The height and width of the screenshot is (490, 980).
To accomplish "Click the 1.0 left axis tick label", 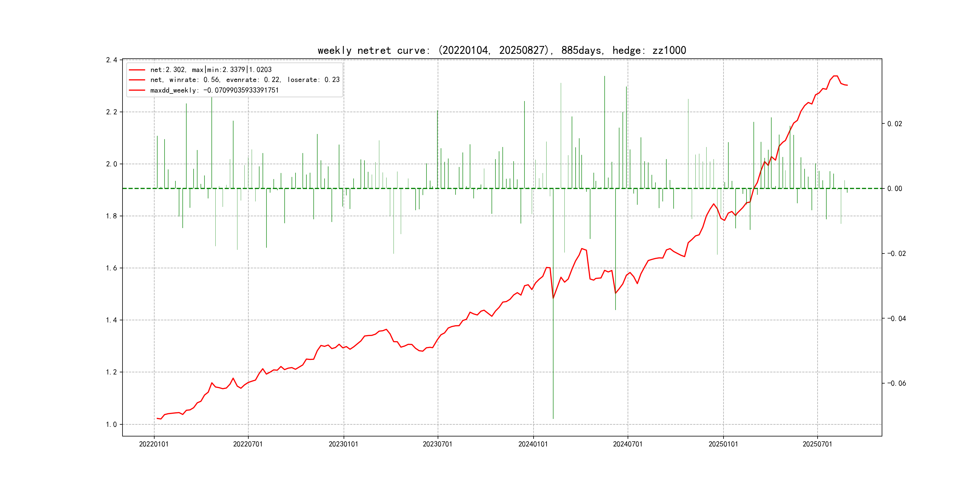I will 112,425.
